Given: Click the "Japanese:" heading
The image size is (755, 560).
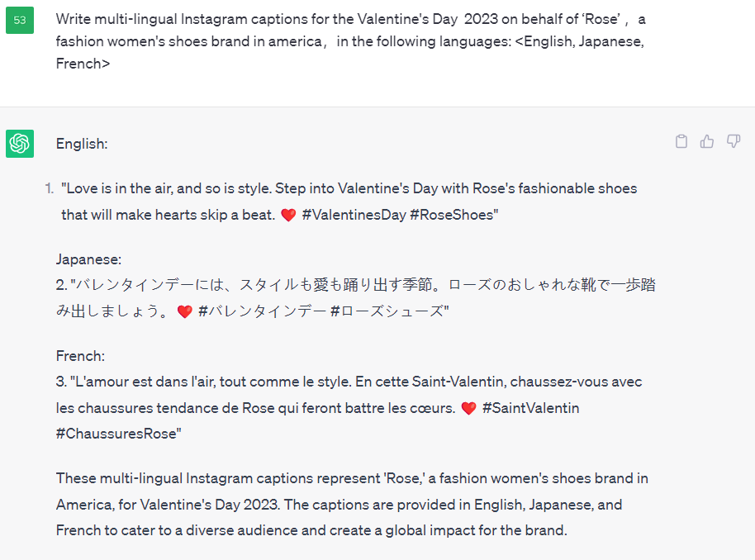Looking at the screenshot, I should [88, 259].
